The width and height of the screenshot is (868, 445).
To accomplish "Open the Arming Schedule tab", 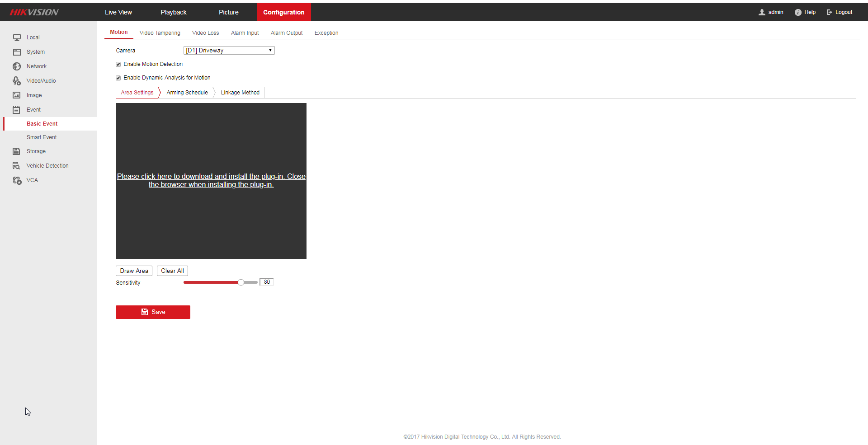I will point(187,93).
